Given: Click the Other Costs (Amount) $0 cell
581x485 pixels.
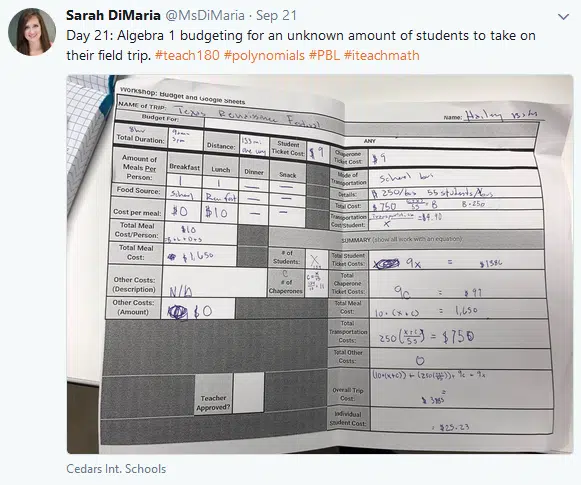Looking at the screenshot, I should [198, 309].
